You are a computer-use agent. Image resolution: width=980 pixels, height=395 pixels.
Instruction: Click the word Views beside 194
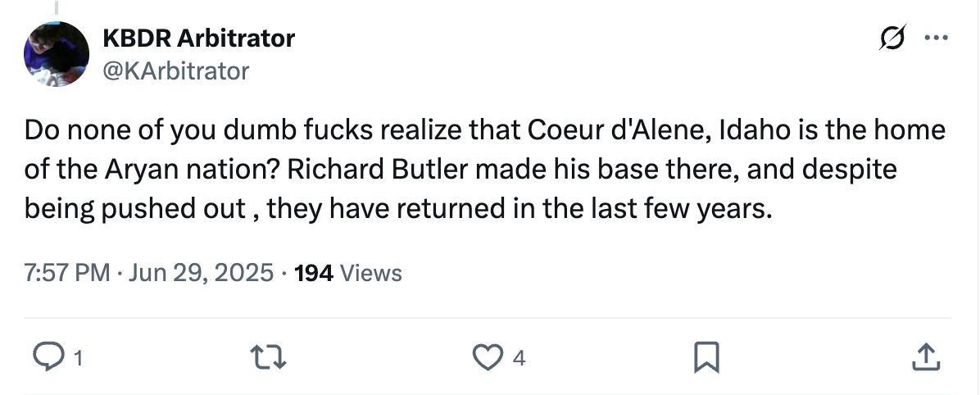[x=370, y=272]
